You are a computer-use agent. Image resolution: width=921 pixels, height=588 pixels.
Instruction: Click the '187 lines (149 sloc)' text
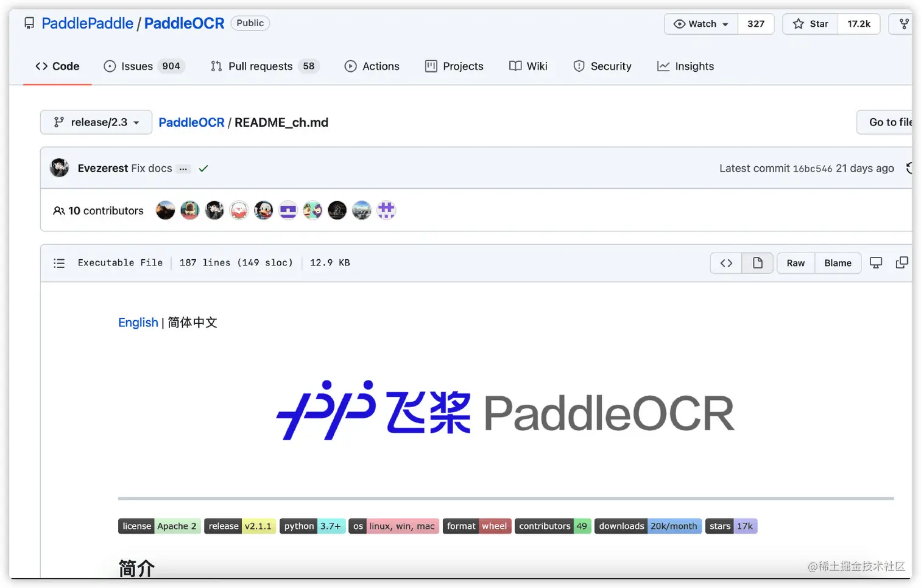pyautogui.click(x=236, y=263)
